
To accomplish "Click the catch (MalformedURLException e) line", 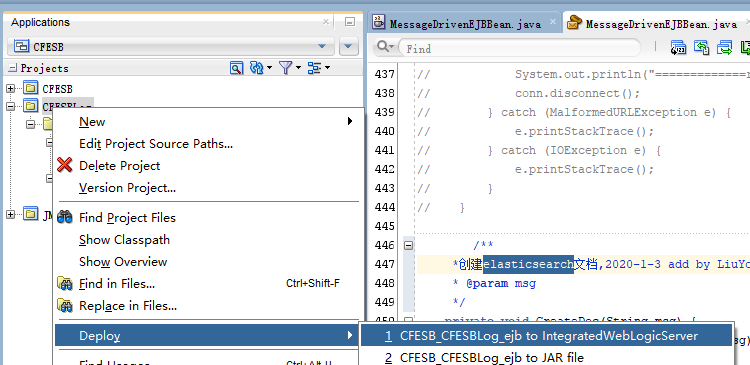I will tap(609, 112).
